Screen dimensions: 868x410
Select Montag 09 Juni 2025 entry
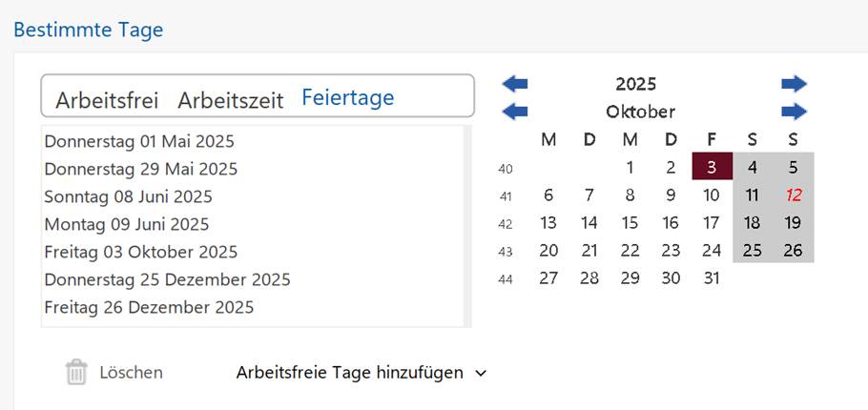pos(126,225)
